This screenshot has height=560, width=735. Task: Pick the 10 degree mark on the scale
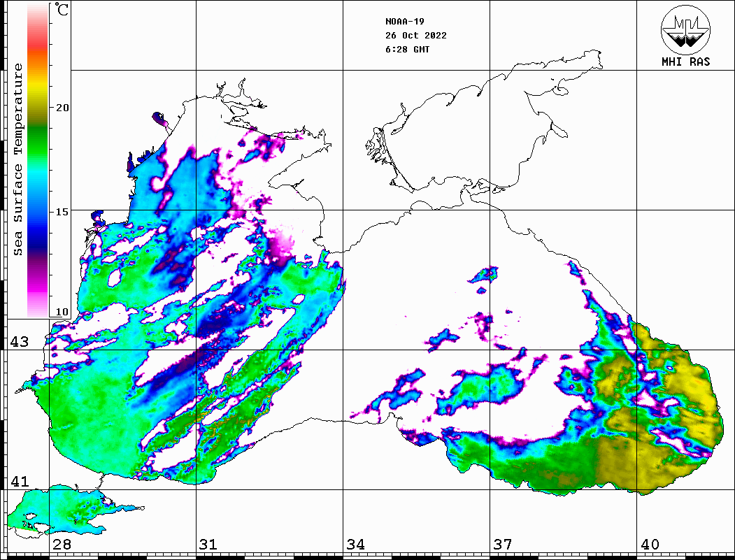(x=63, y=312)
